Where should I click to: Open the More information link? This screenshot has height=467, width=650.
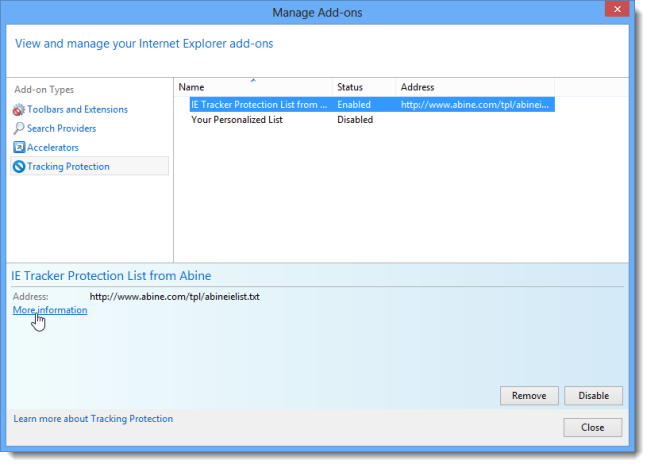(x=50, y=310)
